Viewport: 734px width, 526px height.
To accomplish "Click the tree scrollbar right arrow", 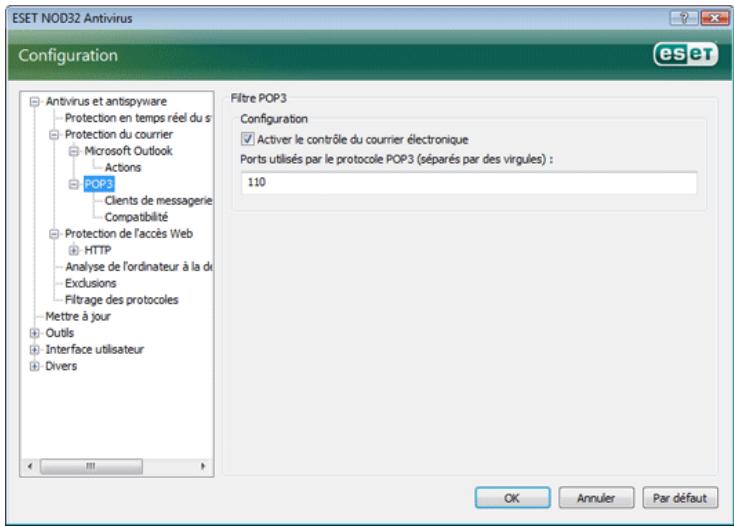I will (203, 466).
